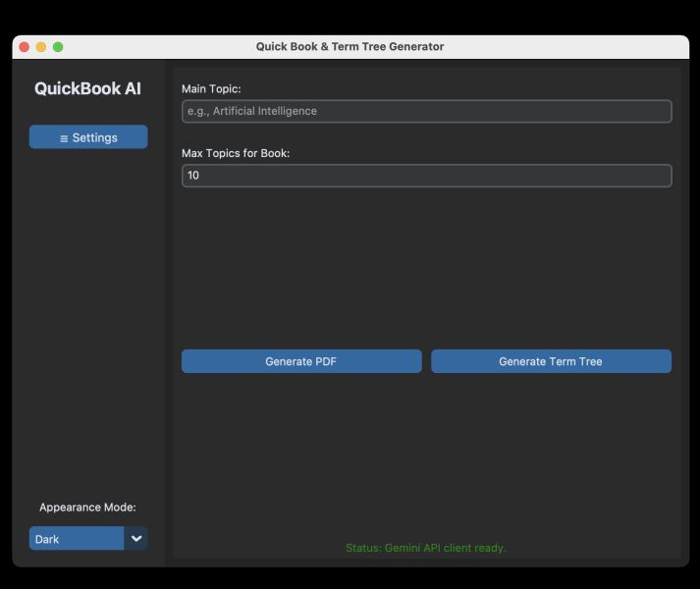The height and width of the screenshot is (589, 700).
Task: Click the Appearance Mode label
Action: (x=87, y=508)
